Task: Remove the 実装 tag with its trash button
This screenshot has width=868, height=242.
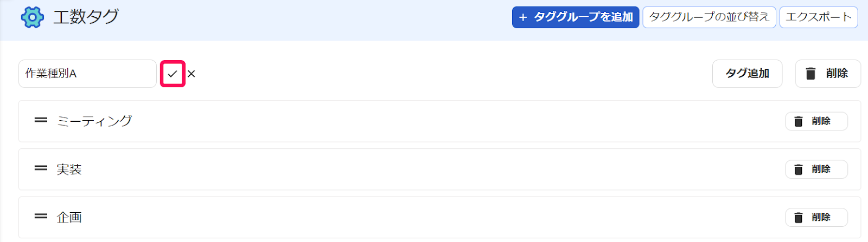Action: point(815,169)
